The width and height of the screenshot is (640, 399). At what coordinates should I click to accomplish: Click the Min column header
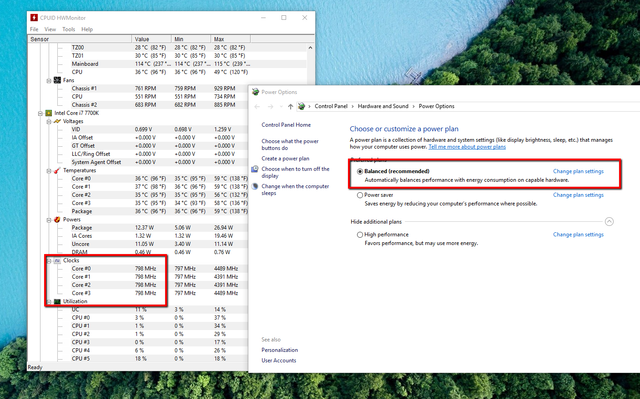coord(191,39)
